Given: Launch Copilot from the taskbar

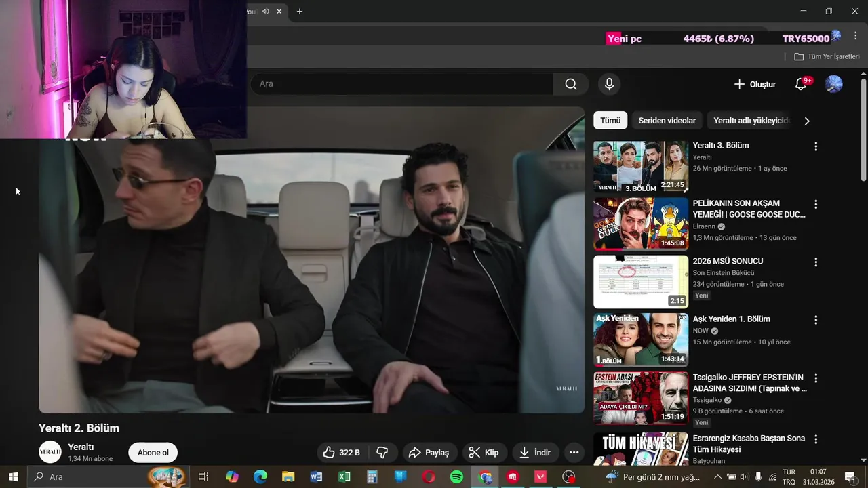Looking at the screenshot, I should click(x=233, y=476).
